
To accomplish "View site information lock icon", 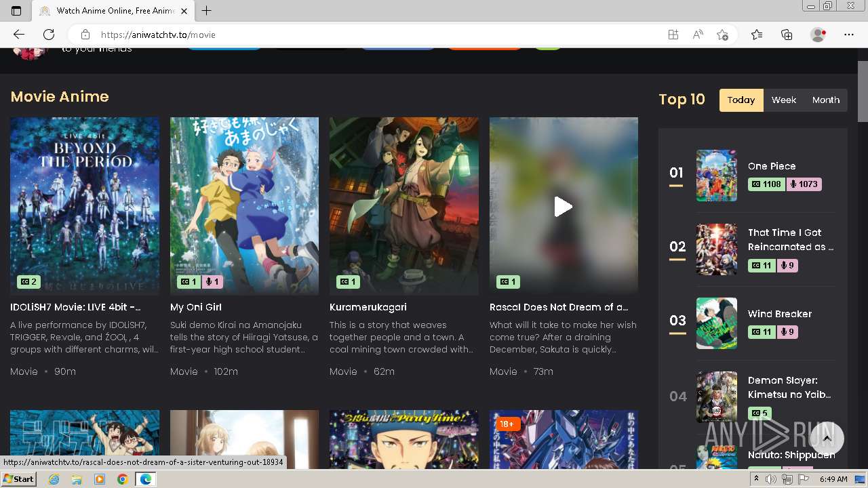I will 85,35.
